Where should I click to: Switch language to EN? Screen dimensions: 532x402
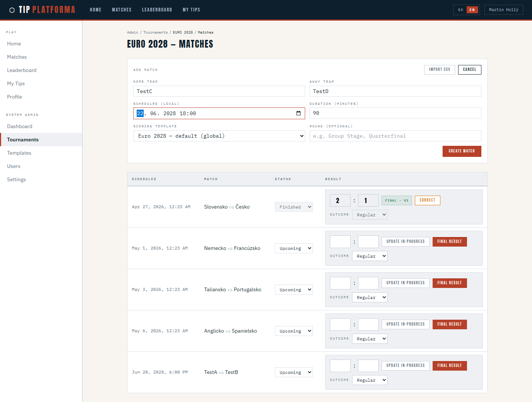pyautogui.click(x=472, y=10)
